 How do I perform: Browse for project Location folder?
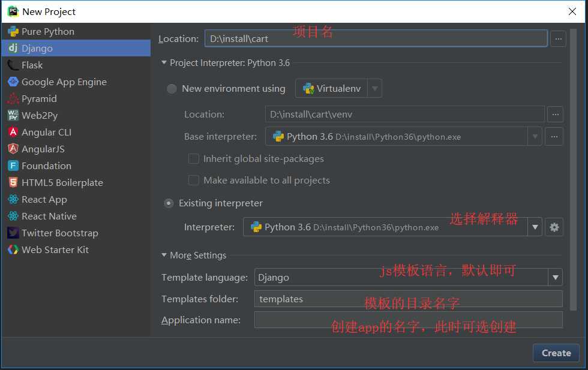point(559,38)
